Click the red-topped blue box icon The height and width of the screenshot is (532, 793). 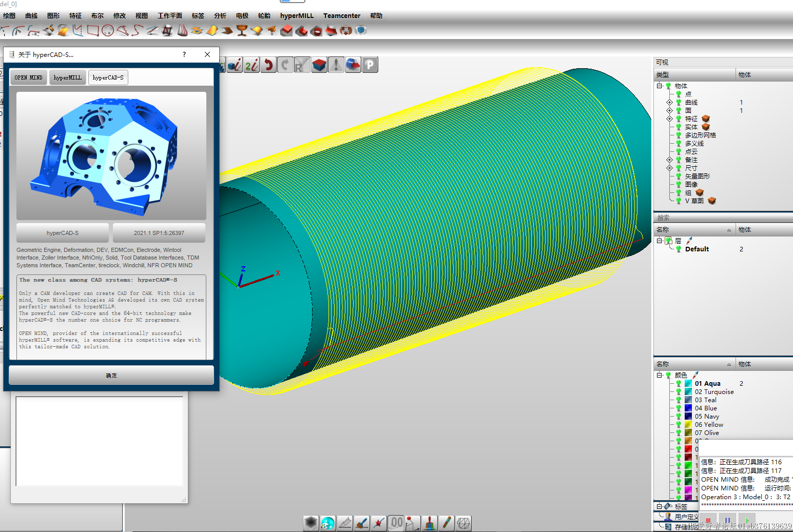coord(319,65)
